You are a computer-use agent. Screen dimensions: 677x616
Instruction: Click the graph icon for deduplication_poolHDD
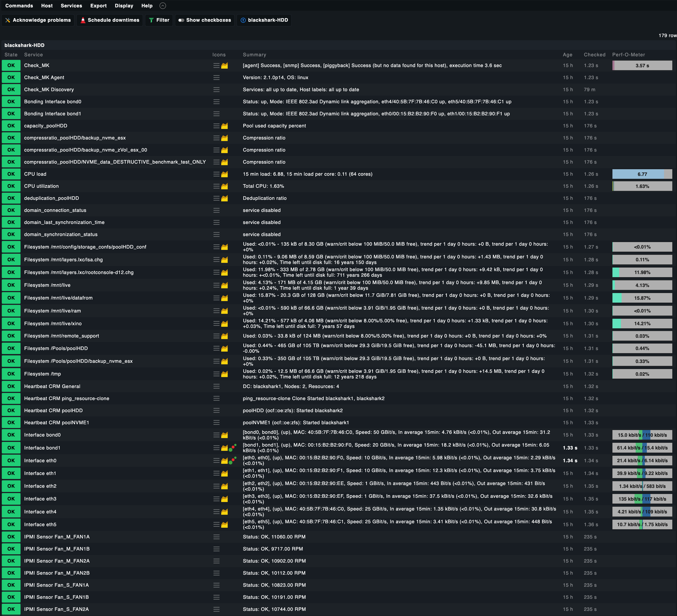click(x=224, y=198)
